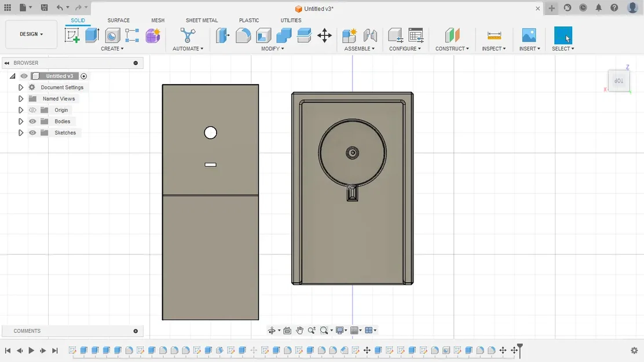Image resolution: width=644 pixels, height=362 pixels.
Task: Select the Fillet tool icon
Action: pos(243,35)
